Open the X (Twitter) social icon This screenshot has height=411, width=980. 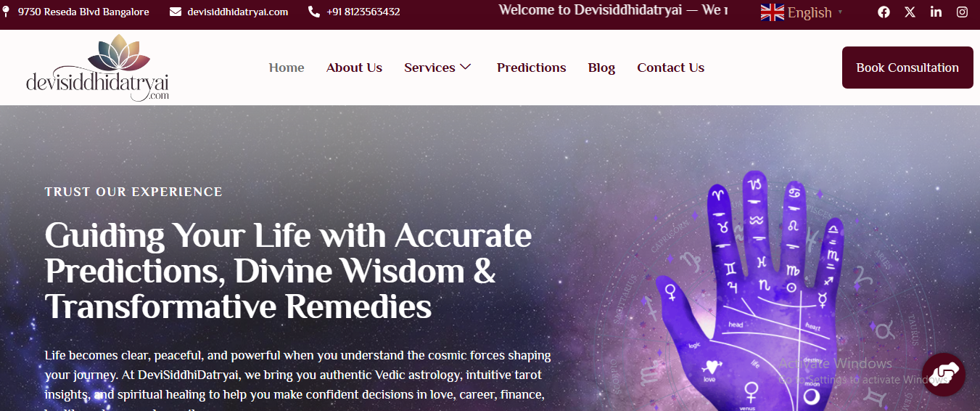[910, 12]
